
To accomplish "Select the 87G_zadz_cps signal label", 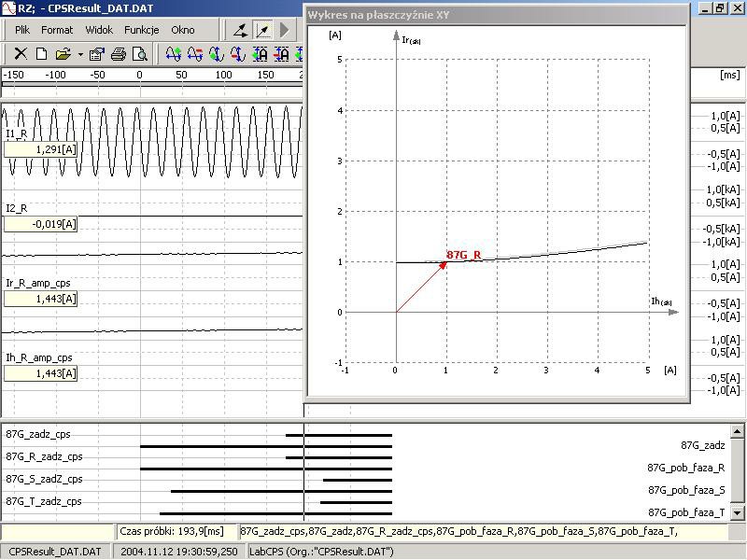I will tap(38, 434).
